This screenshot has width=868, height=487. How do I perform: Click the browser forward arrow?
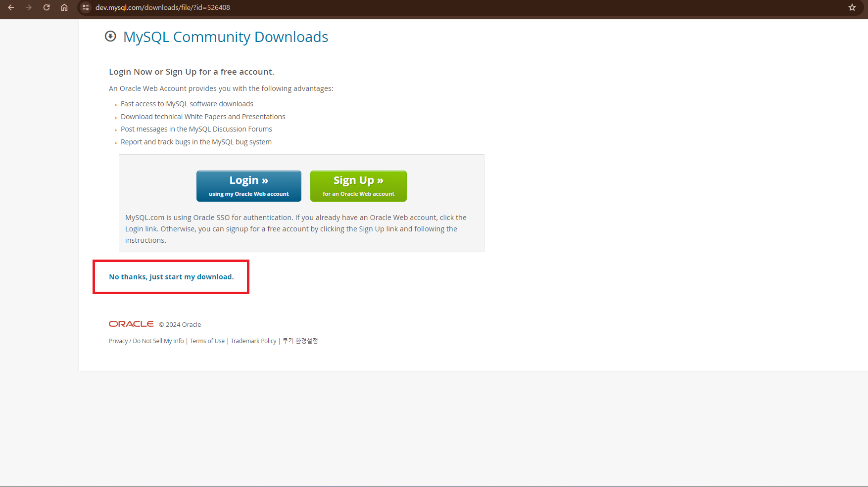click(x=29, y=7)
